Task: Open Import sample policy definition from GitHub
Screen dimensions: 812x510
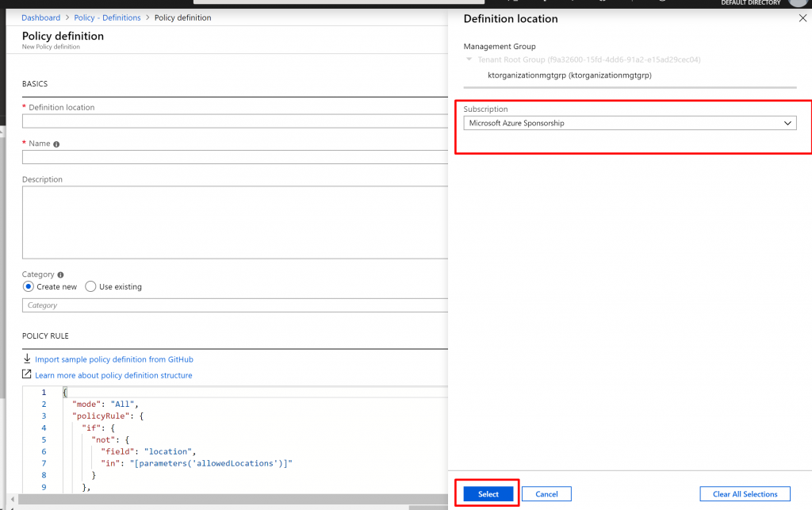Action: [113, 359]
